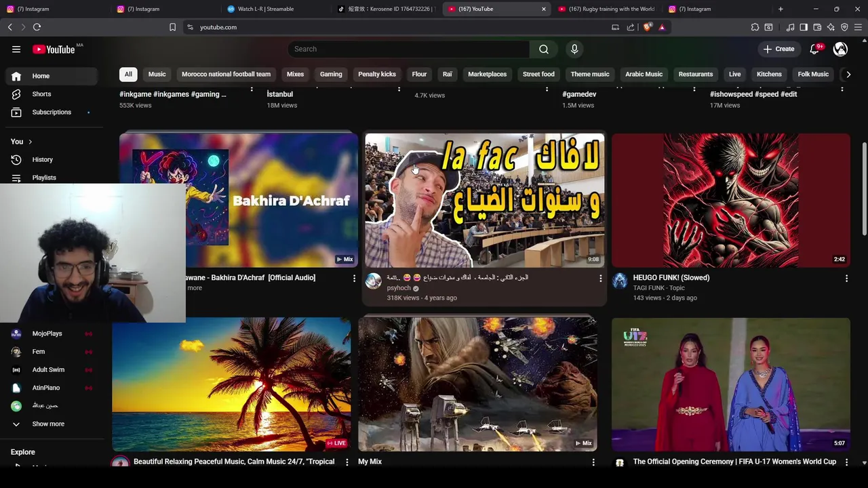The width and height of the screenshot is (868, 488).
Task: Open options for My Mix card
Action: (x=593, y=462)
